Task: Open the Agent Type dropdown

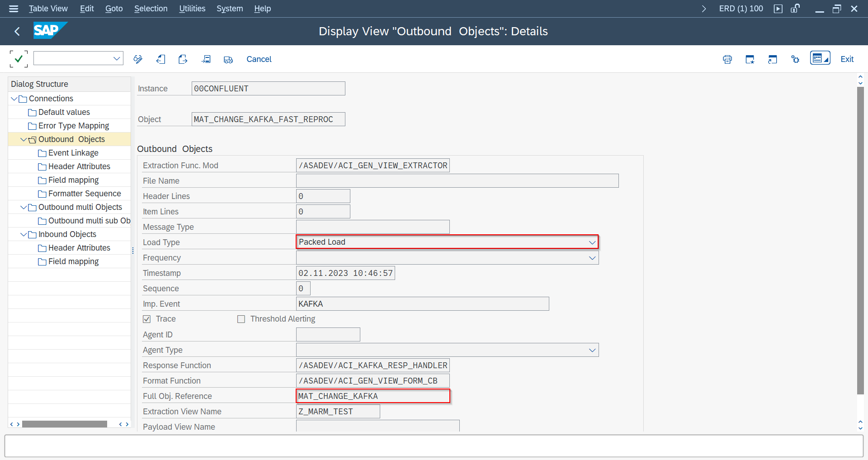Action: coord(592,350)
